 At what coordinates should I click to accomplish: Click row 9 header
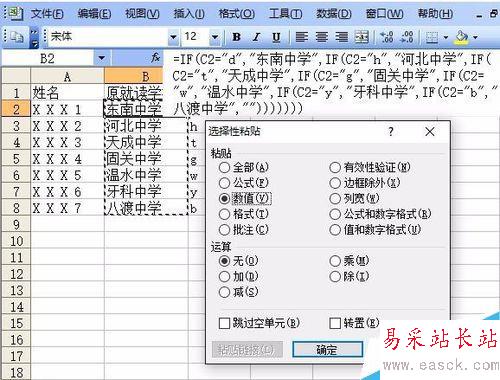click(16, 224)
